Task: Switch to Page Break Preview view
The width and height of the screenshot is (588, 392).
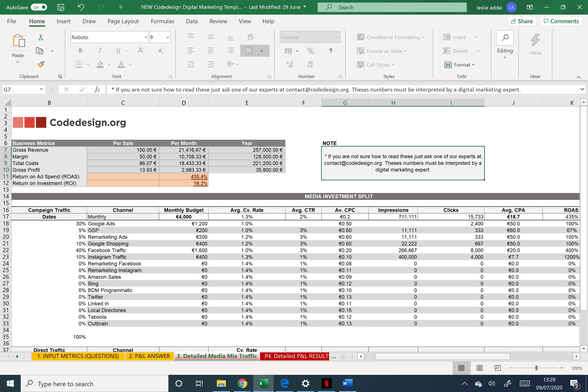Action: 498,368
